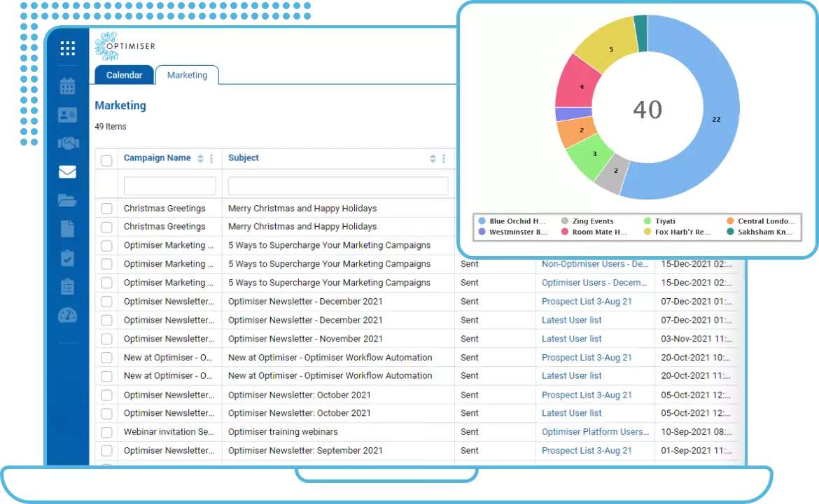Select the pink donut segment labeled 4
Screen dimensions: 819x504
[x=581, y=87]
